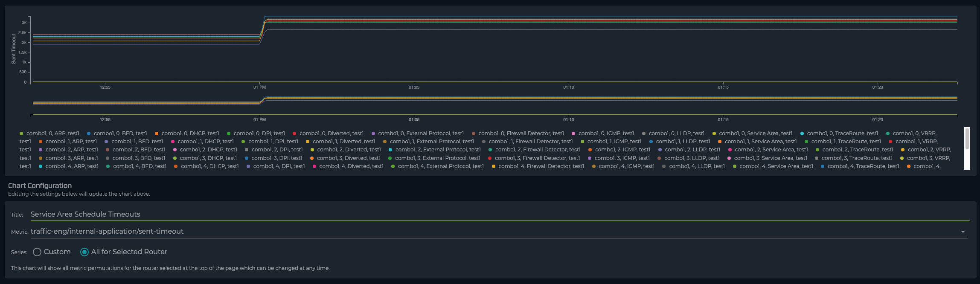Click legend item combo1, 2, Diverted, test1
This screenshot has width=980, height=284.
pyautogui.click(x=346, y=150)
